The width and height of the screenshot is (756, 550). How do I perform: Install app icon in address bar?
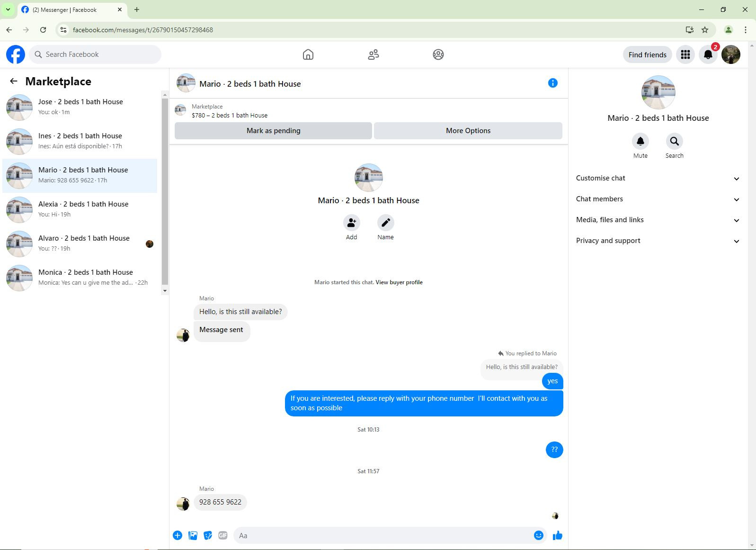pos(690,30)
